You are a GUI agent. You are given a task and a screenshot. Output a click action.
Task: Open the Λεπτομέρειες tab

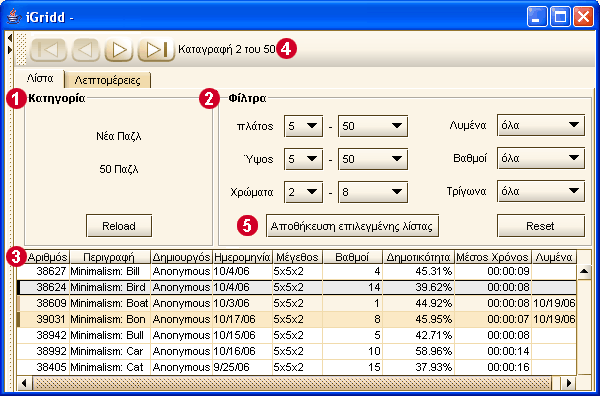[x=108, y=80]
